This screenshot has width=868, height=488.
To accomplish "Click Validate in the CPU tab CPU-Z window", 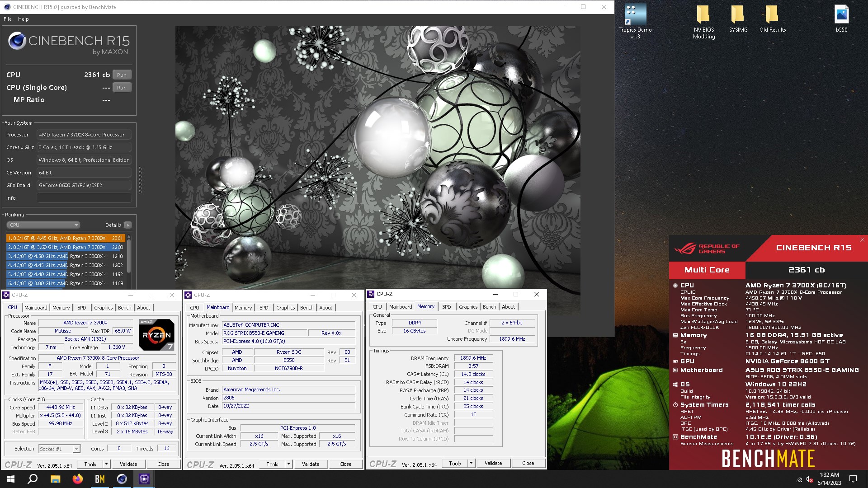I will [x=128, y=464].
